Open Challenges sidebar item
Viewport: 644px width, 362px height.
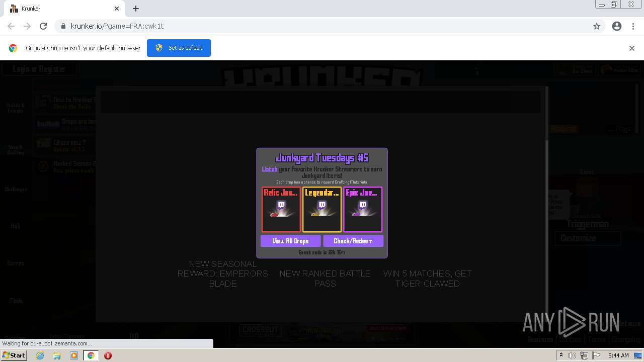click(x=16, y=189)
